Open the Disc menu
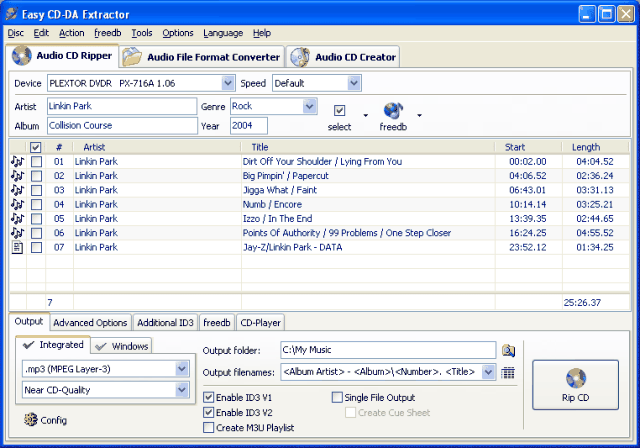640x448 pixels. pyautogui.click(x=16, y=33)
